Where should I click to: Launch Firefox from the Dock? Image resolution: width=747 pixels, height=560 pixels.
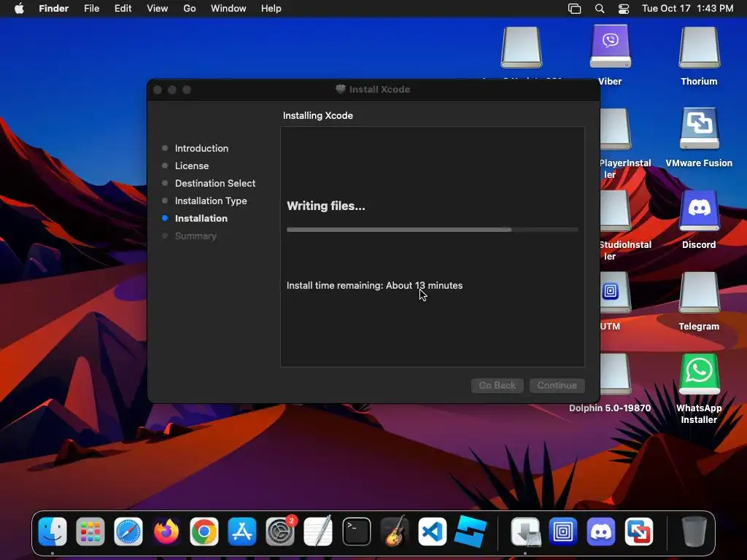[x=166, y=532]
